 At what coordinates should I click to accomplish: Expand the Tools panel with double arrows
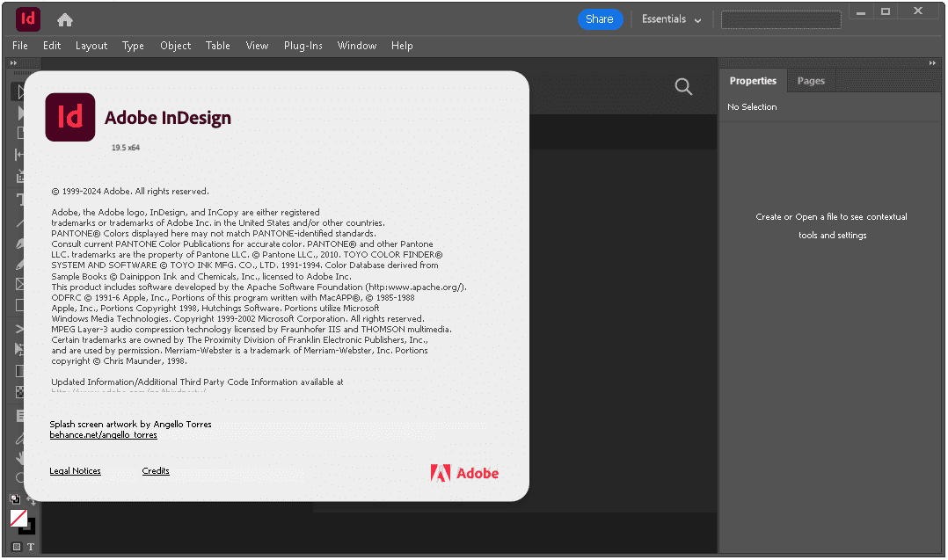(x=13, y=62)
